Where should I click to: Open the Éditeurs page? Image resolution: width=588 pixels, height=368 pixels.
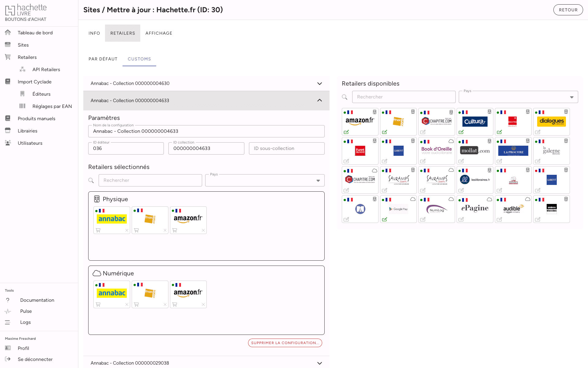41,94
